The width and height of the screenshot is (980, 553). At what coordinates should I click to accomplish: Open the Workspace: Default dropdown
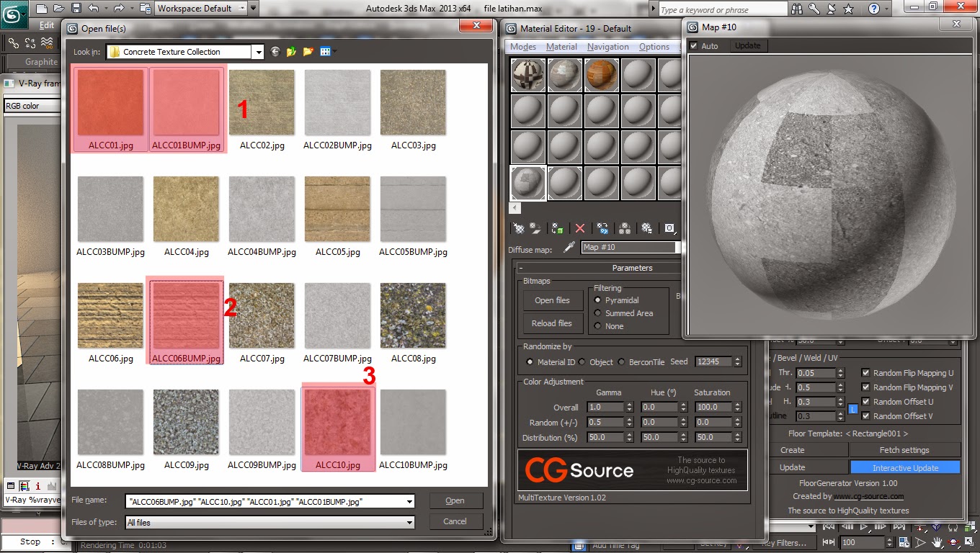pos(243,8)
